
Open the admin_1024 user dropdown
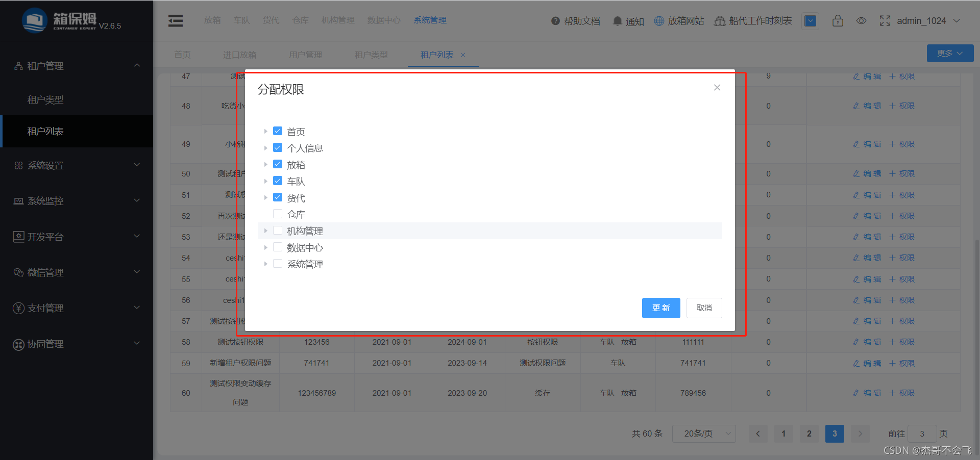928,21
